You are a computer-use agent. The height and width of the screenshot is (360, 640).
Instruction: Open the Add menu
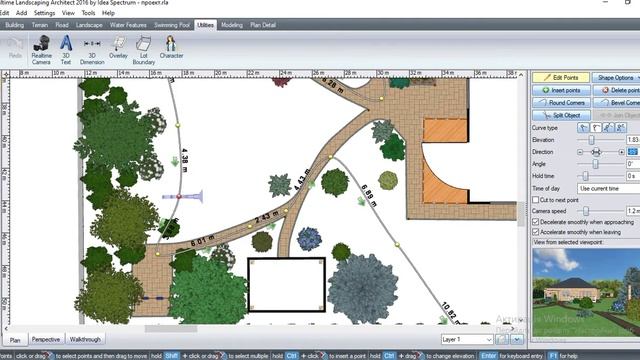(21, 13)
